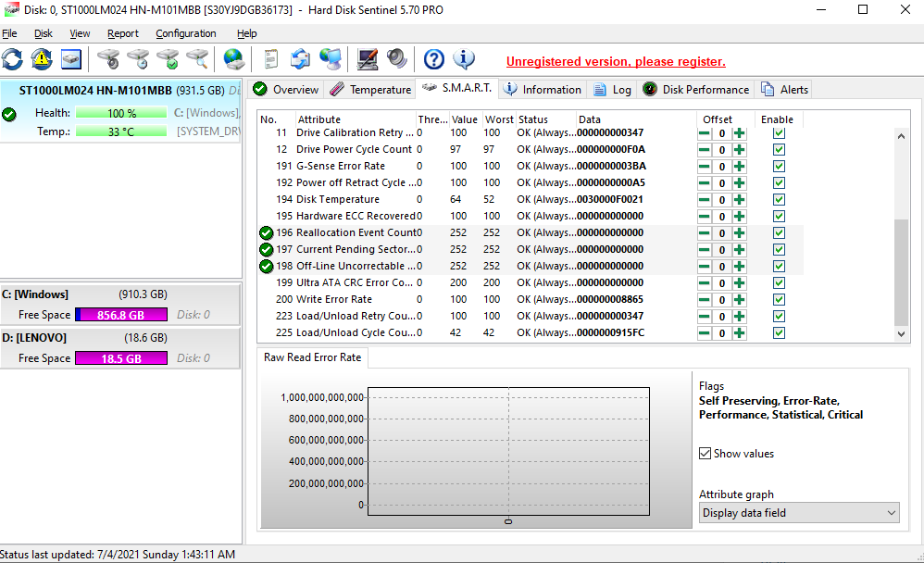Screen dimensions: 924x563
Task: Click offset value field for Disk Temperature
Action: click(722, 200)
